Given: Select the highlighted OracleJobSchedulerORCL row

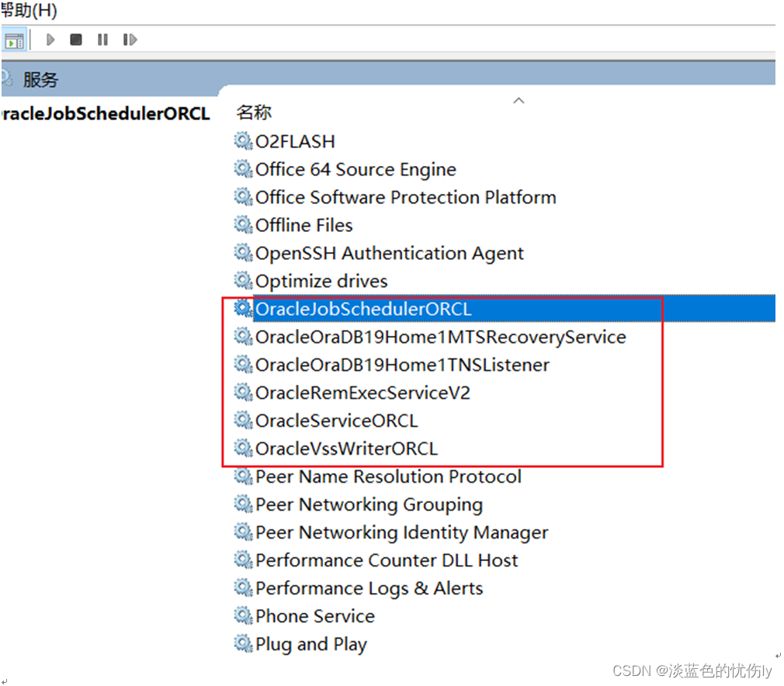Looking at the screenshot, I should 515,309.
